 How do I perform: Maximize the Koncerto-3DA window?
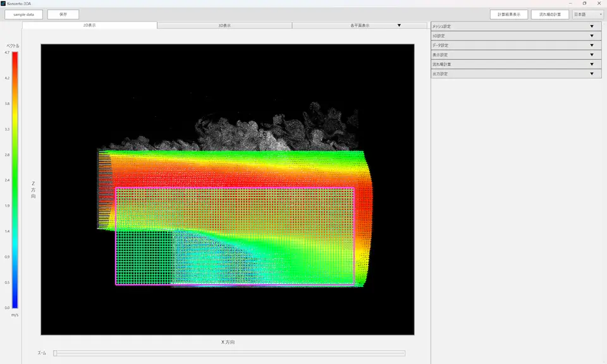(x=584, y=4)
